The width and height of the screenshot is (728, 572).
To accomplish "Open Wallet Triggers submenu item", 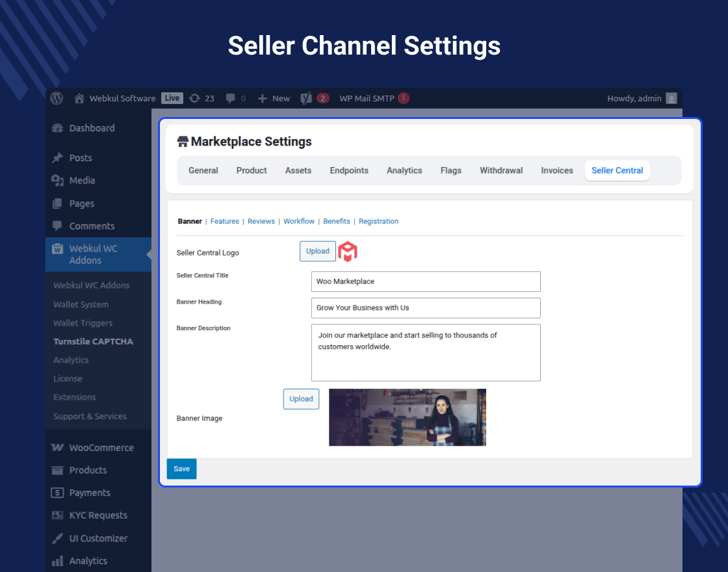I will tap(83, 323).
